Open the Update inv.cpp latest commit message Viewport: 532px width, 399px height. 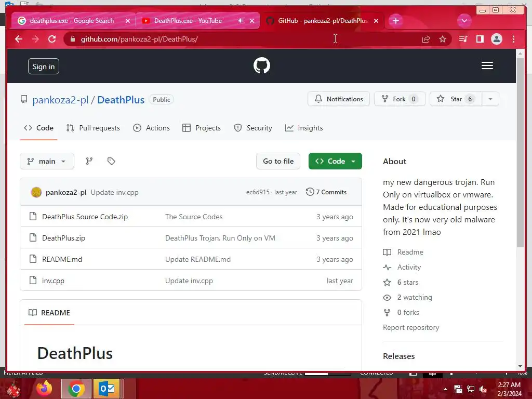pyautogui.click(x=115, y=192)
